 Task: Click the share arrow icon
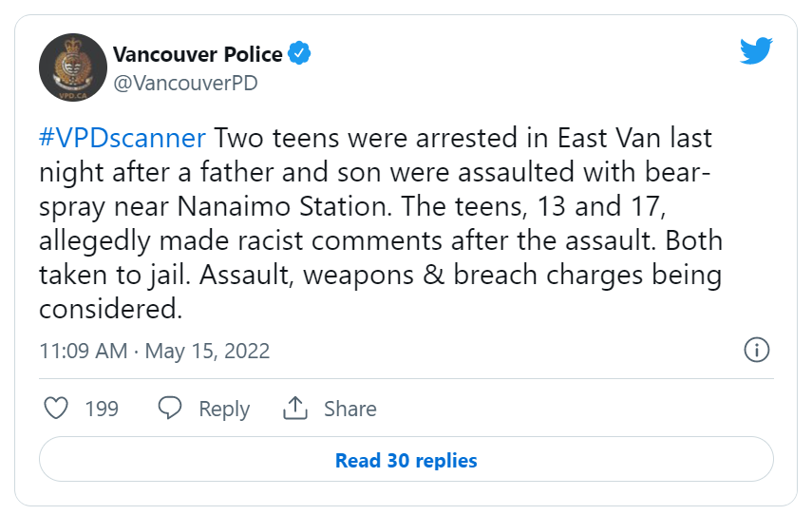click(295, 408)
